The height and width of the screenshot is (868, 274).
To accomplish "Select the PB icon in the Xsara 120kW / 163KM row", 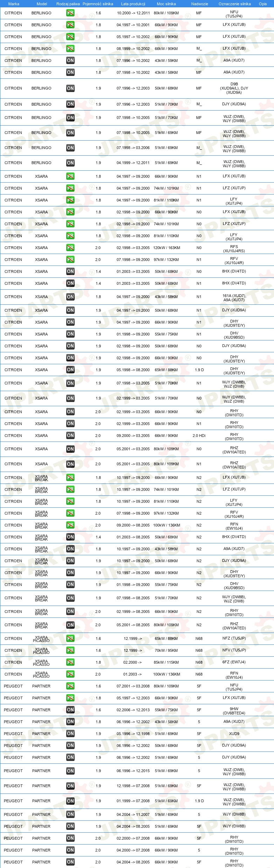I will pyautogui.click(x=70, y=248).
